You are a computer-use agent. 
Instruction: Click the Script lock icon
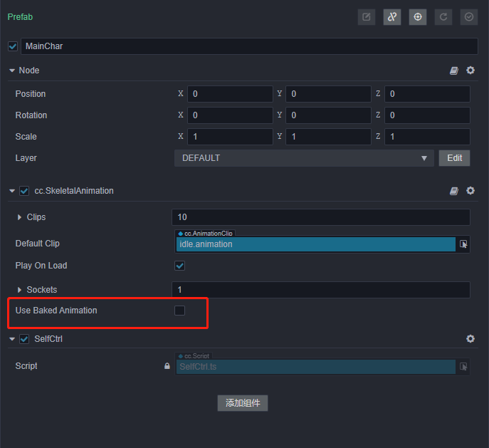click(x=167, y=366)
